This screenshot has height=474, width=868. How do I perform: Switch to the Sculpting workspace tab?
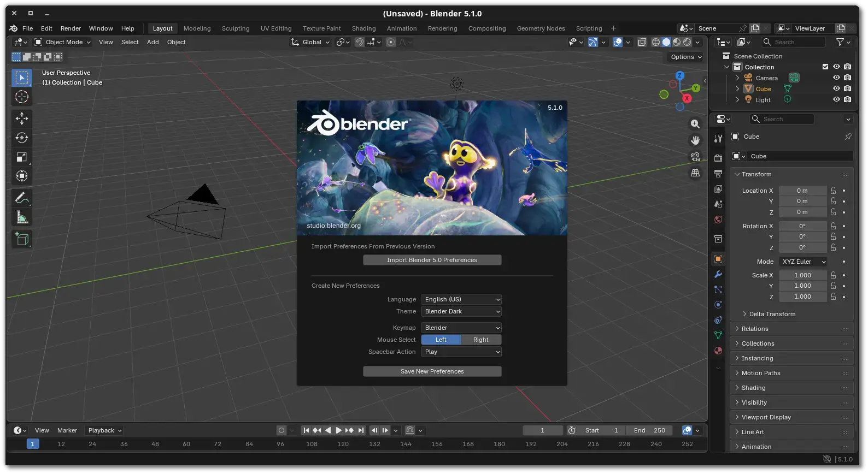pyautogui.click(x=236, y=28)
